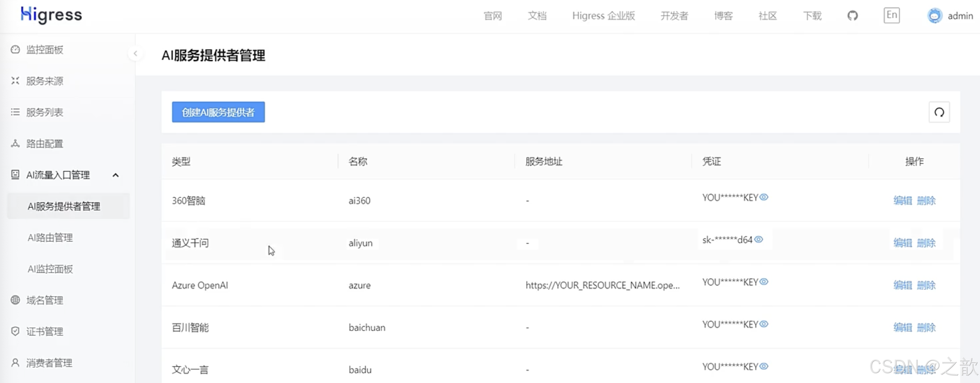Image resolution: width=980 pixels, height=383 pixels.
Task: Show the aliyun sk- key with eye icon
Action: point(759,239)
